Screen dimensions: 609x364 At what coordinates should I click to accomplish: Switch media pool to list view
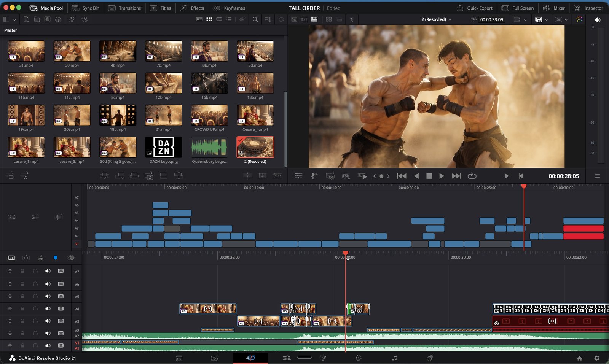(229, 19)
